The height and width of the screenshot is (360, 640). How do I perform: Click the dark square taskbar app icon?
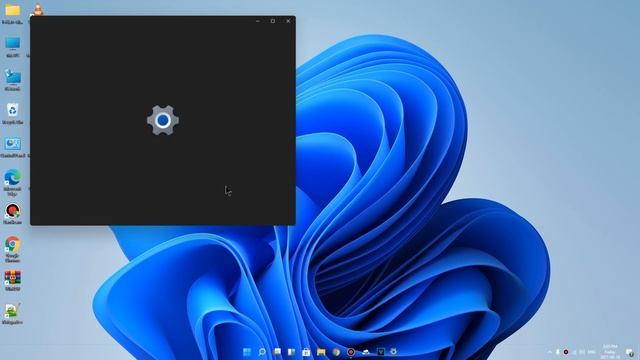coord(380,352)
